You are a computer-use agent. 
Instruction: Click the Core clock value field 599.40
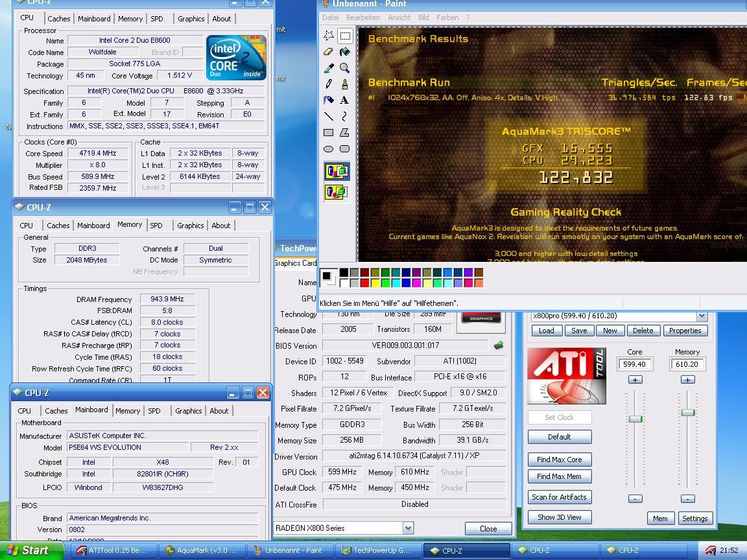coord(635,364)
